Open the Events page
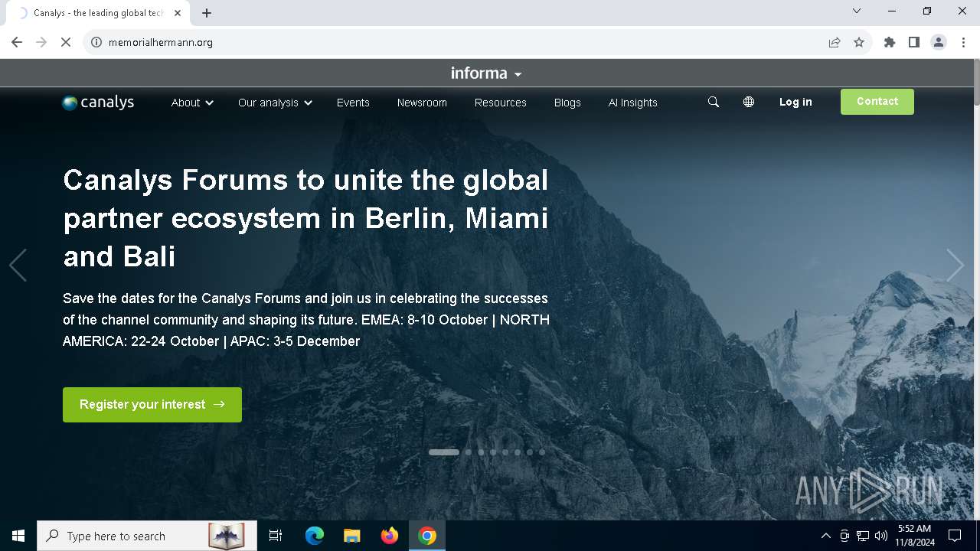This screenshot has height=551, width=980. [353, 103]
